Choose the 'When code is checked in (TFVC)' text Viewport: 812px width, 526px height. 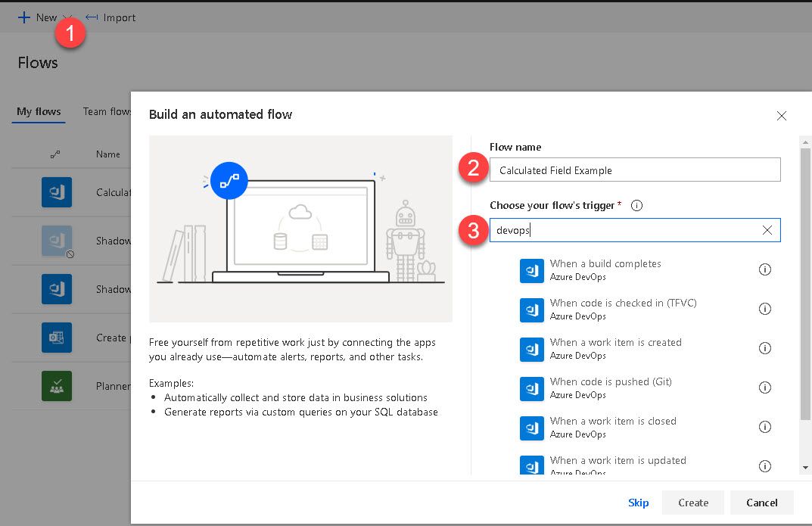tap(623, 303)
